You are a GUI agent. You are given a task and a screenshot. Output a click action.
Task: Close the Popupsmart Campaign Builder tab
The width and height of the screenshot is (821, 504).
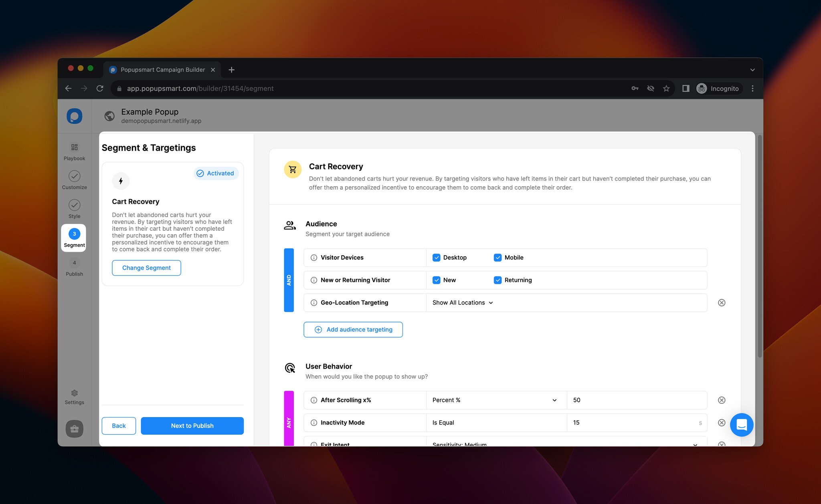point(213,70)
